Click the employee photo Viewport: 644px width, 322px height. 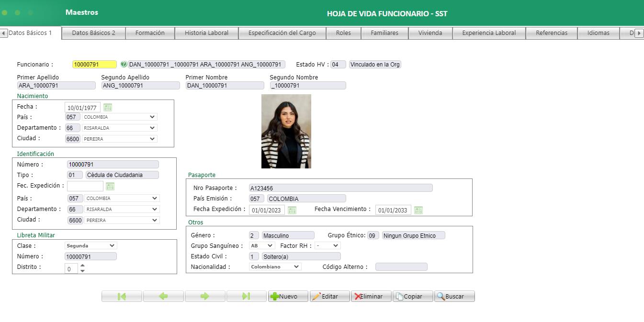point(286,131)
